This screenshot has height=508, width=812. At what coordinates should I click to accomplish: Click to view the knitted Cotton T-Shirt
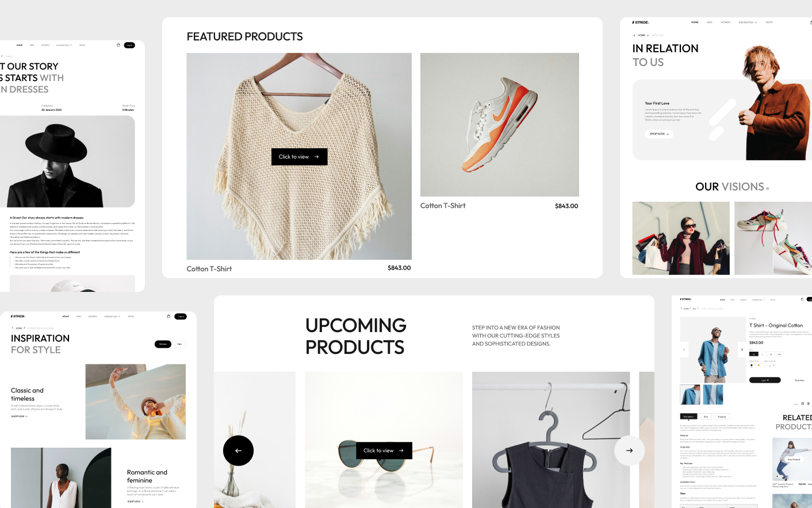pyautogui.click(x=299, y=157)
